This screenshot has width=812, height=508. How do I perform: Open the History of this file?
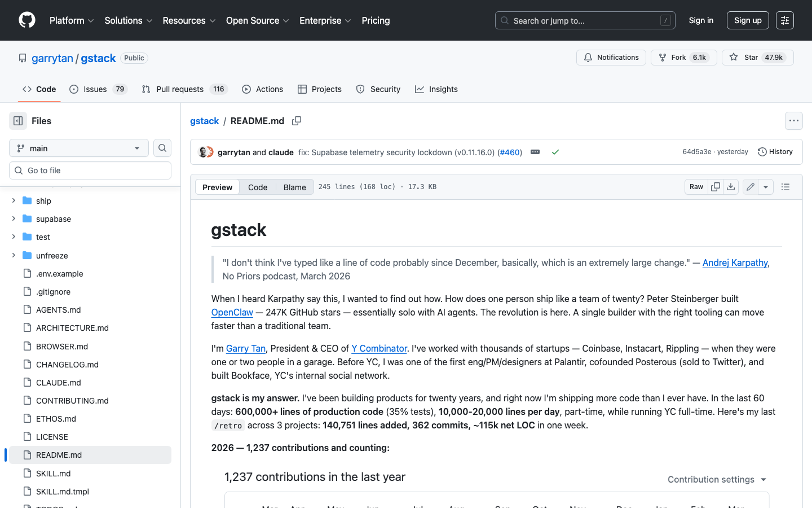pyautogui.click(x=775, y=152)
